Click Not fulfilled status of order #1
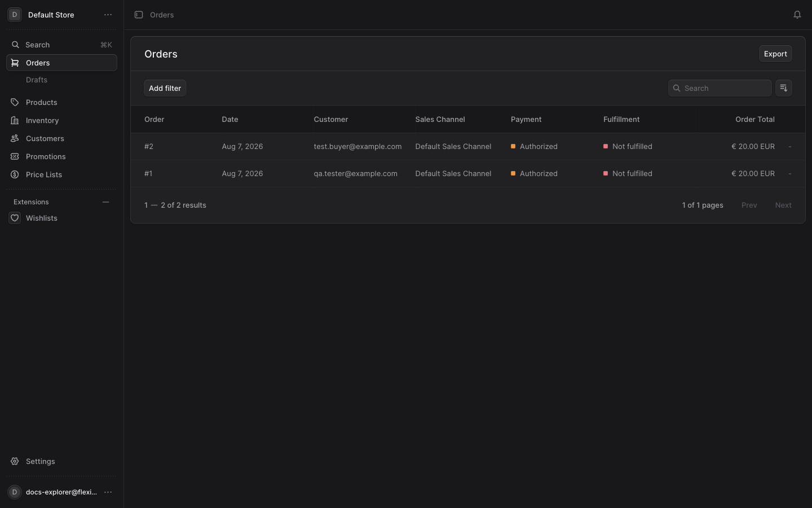 point(628,173)
